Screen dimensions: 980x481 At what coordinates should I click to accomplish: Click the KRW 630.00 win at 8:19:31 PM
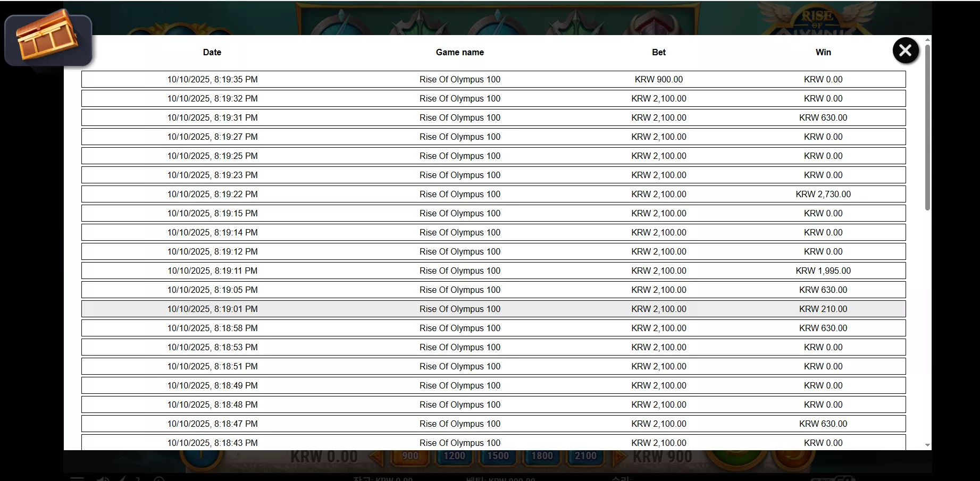(823, 117)
